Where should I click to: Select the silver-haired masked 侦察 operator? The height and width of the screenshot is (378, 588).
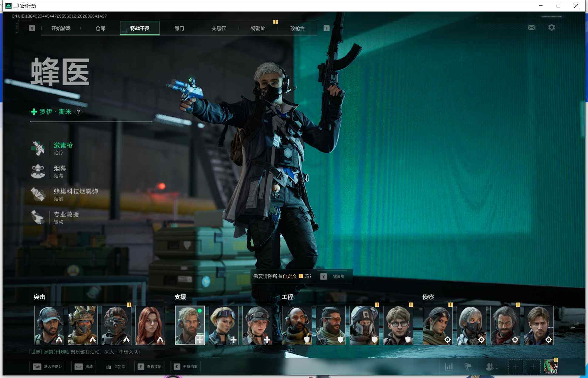coord(471,325)
